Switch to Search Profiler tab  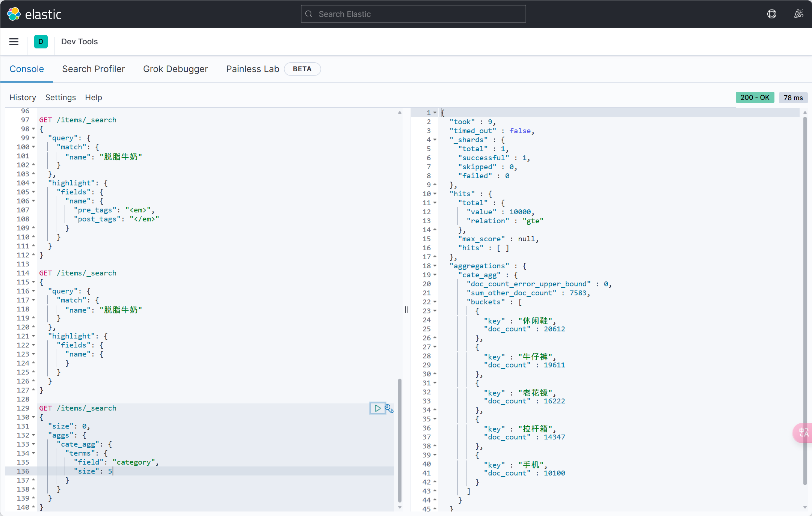tap(94, 69)
